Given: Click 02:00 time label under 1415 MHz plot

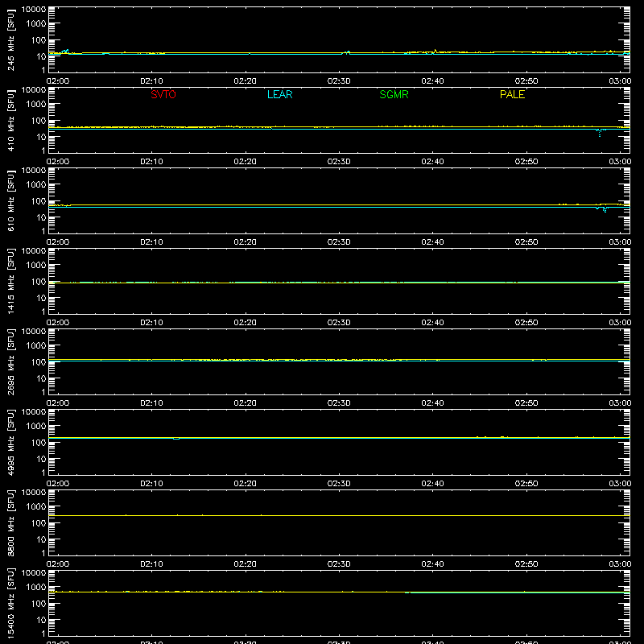Looking at the screenshot, I should pyautogui.click(x=58, y=323).
